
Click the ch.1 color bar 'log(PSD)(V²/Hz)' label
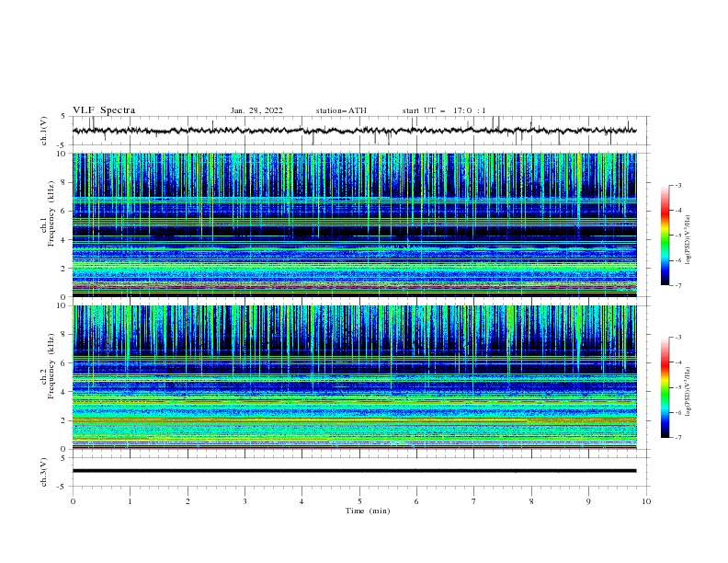(x=688, y=240)
